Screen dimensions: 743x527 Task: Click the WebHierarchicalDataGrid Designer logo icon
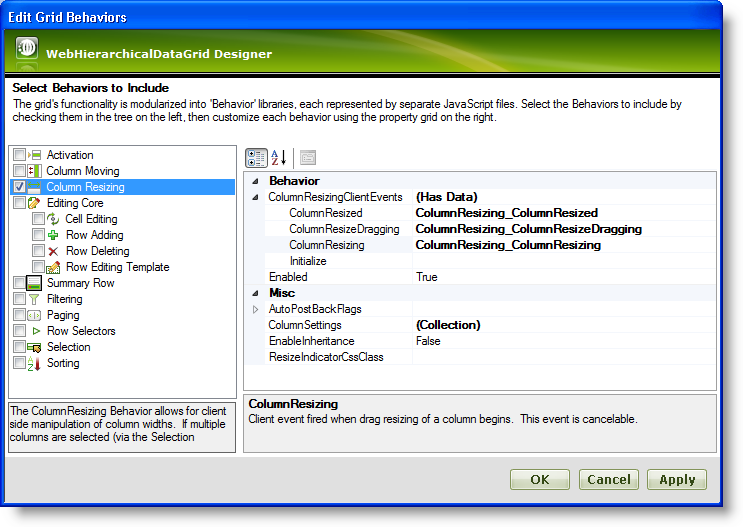click(x=27, y=47)
